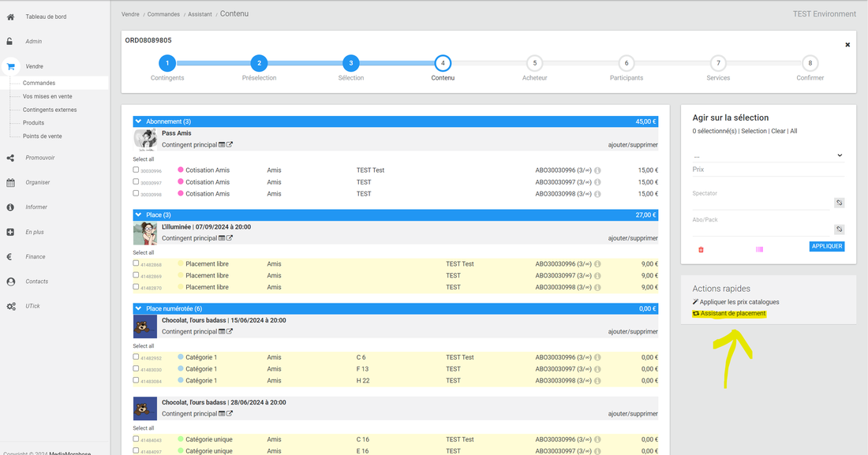
Task: Check the box for ticket 30030996
Action: 136,170
